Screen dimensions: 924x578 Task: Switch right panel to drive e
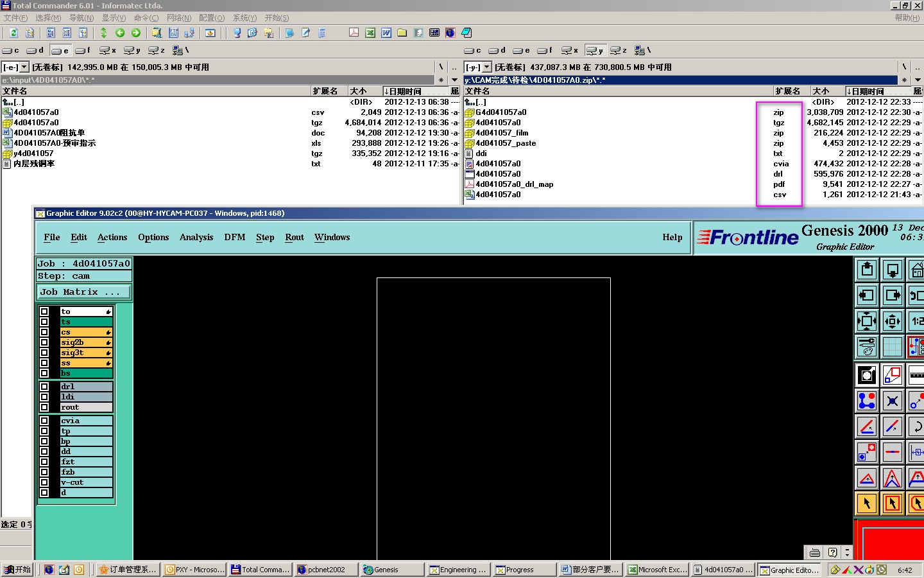click(521, 50)
